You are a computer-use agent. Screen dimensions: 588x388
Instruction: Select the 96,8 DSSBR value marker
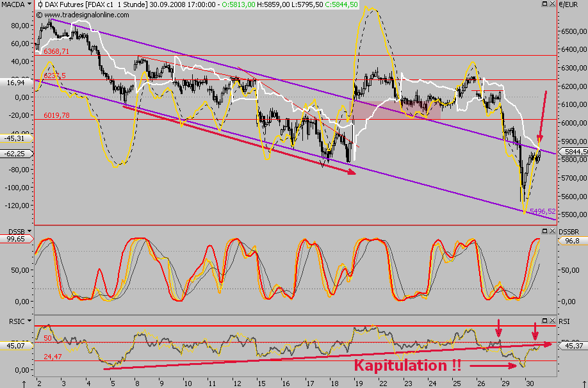click(x=573, y=241)
